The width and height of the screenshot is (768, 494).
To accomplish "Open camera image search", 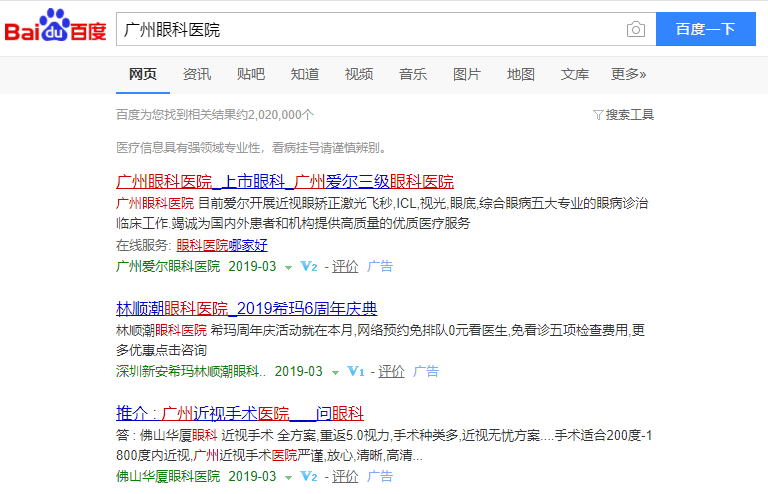I will click(x=635, y=29).
